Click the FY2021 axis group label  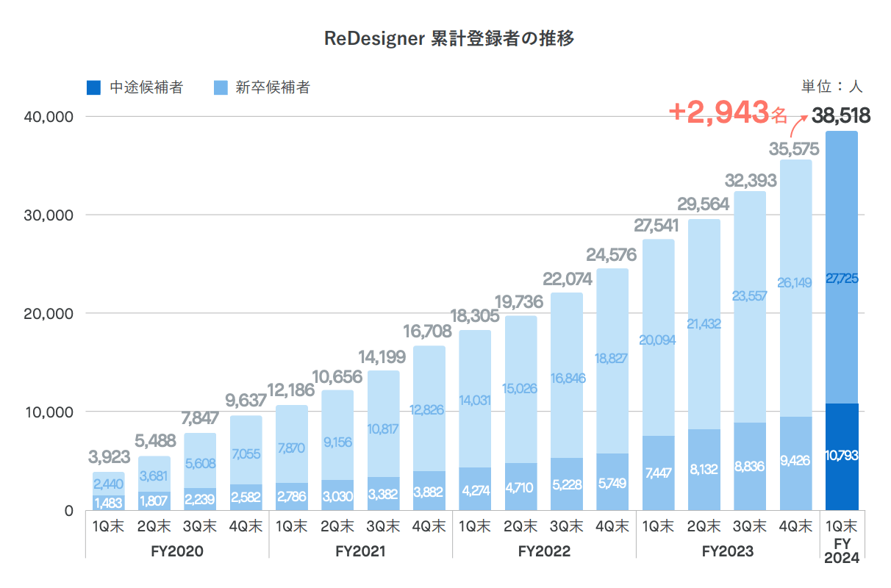pos(360,551)
